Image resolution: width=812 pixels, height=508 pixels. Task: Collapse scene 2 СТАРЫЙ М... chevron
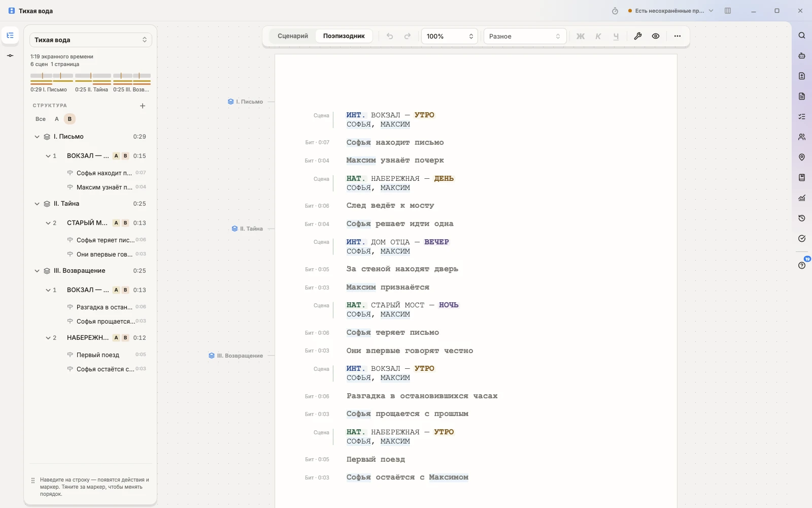pos(48,223)
